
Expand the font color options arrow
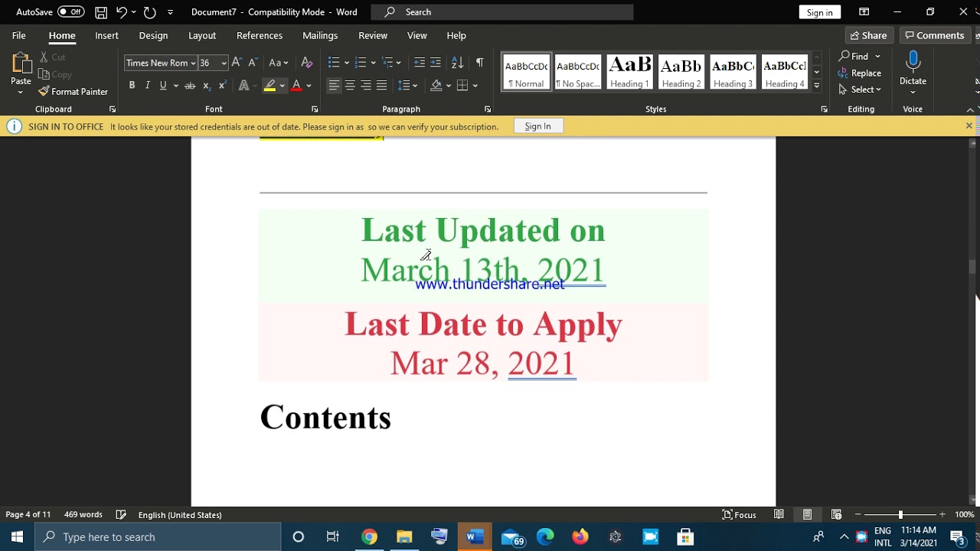pos(309,86)
